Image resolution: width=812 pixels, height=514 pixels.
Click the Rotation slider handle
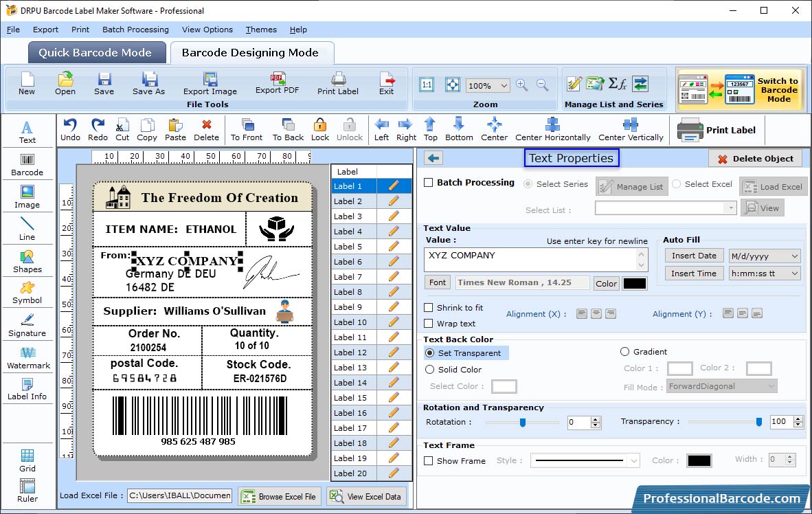pos(523,423)
